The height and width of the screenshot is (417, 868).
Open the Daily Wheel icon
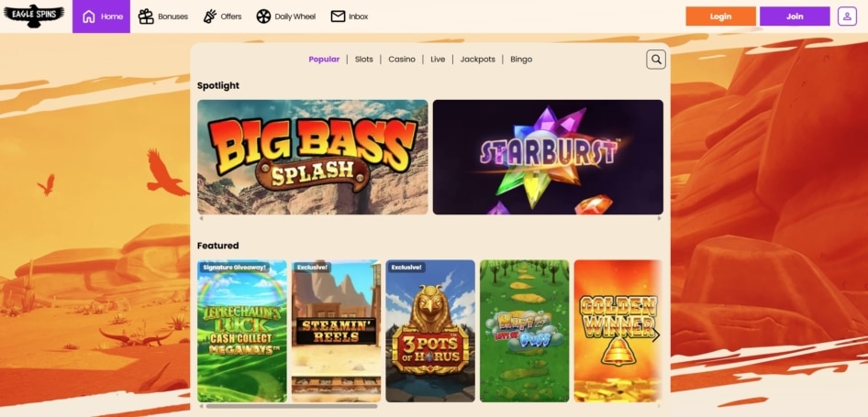263,16
